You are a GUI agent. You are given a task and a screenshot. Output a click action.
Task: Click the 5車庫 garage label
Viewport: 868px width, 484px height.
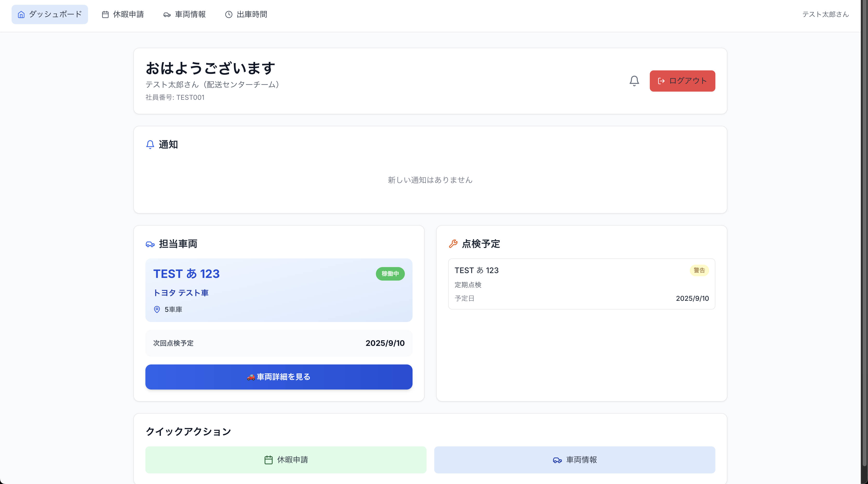point(173,309)
